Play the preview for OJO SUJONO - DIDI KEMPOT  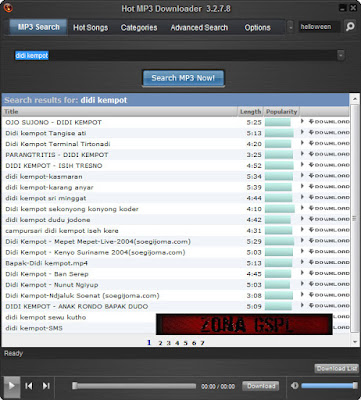(302, 122)
